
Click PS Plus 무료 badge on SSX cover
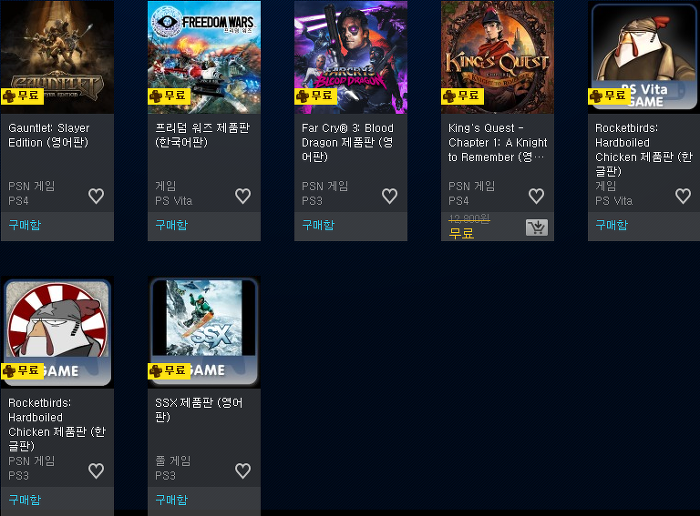click(x=169, y=371)
